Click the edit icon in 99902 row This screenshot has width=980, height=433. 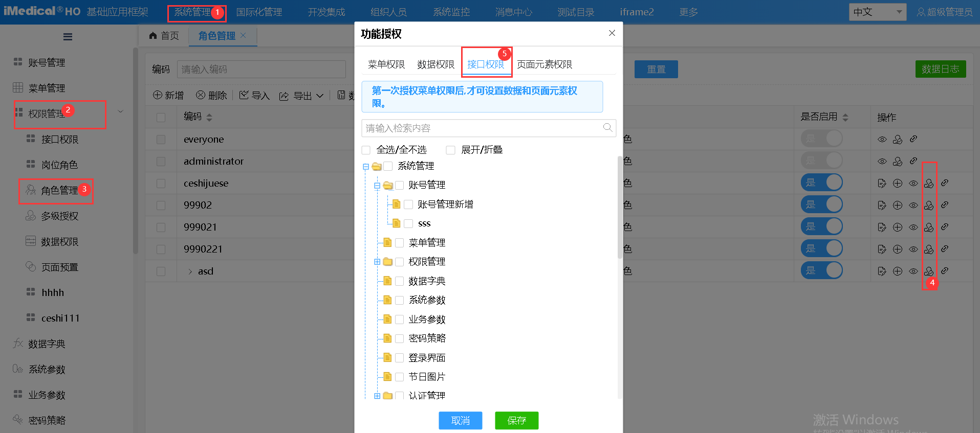pos(882,205)
